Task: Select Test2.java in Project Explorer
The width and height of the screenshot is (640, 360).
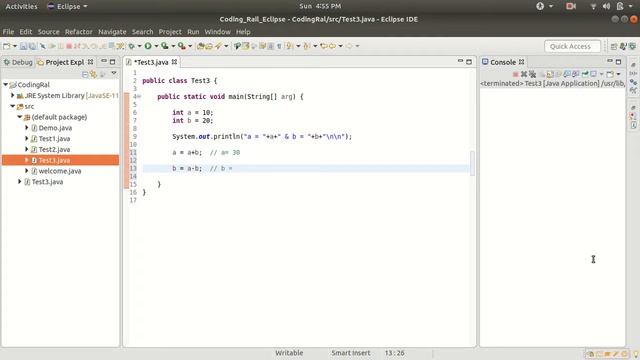Action: 54,149
